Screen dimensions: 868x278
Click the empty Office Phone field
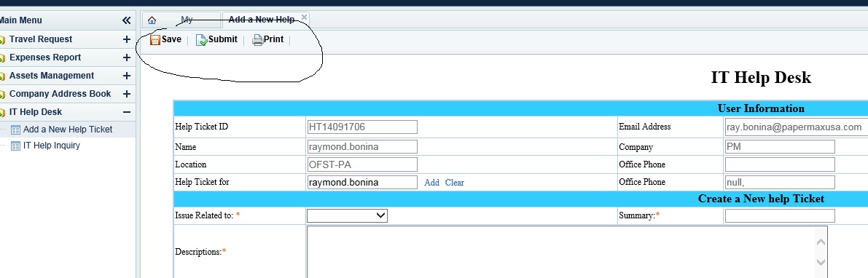(x=780, y=164)
